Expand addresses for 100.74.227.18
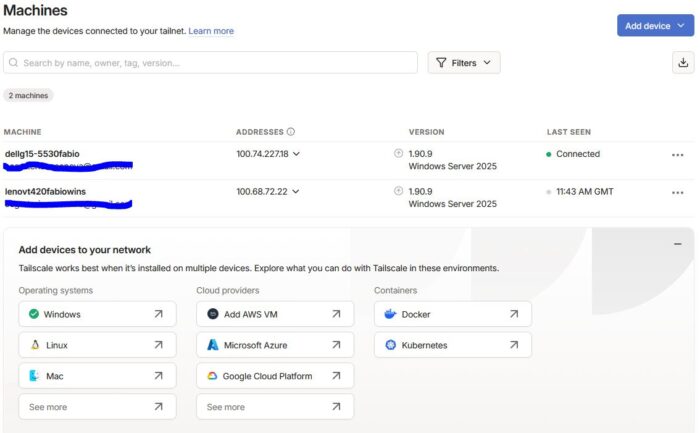Image resolution: width=700 pixels, height=433 pixels. [x=296, y=154]
